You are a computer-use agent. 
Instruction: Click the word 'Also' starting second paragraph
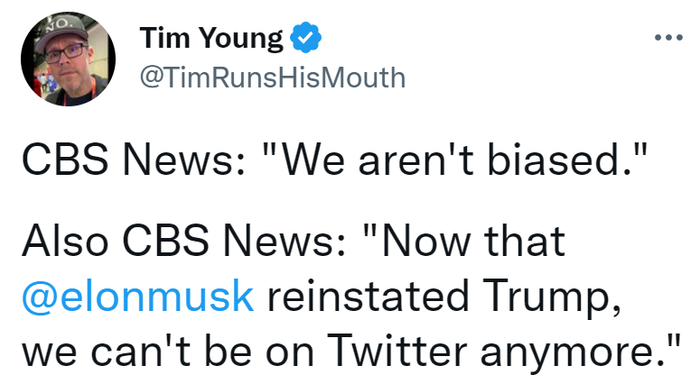click(x=65, y=241)
